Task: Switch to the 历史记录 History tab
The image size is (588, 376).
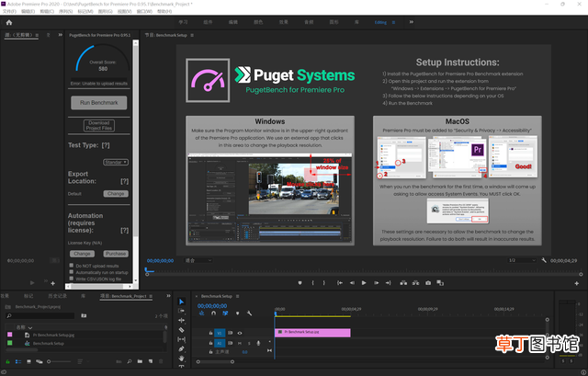Action: [x=57, y=296]
